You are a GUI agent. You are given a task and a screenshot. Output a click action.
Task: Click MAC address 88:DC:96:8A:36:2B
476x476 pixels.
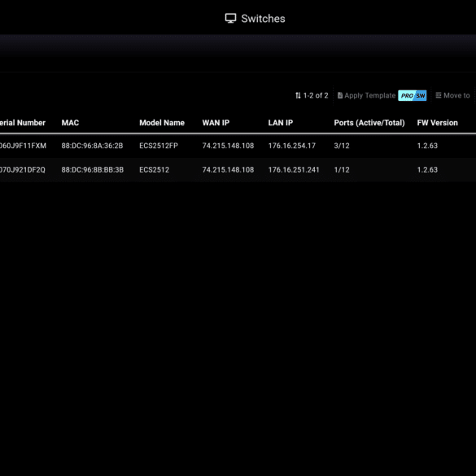(92, 146)
